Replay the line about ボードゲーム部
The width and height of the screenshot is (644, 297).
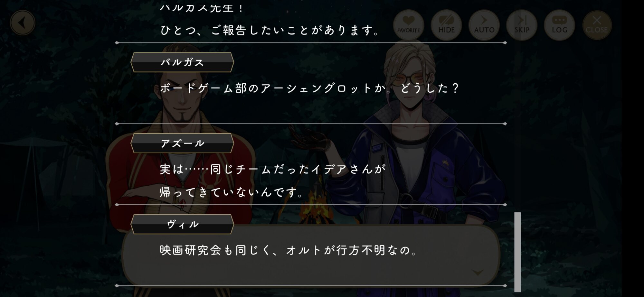pyautogui.click(x=309, y=88)
